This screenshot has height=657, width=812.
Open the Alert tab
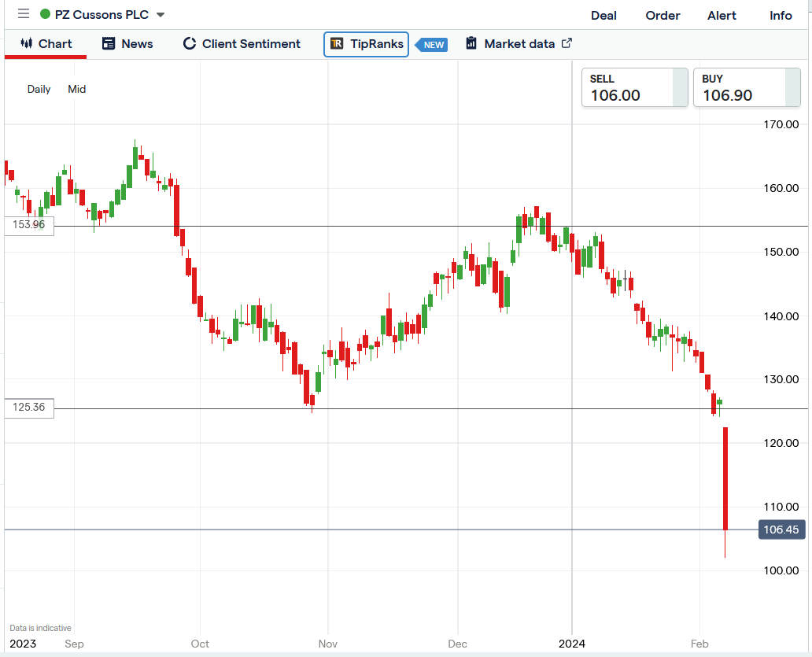[722, 16]
